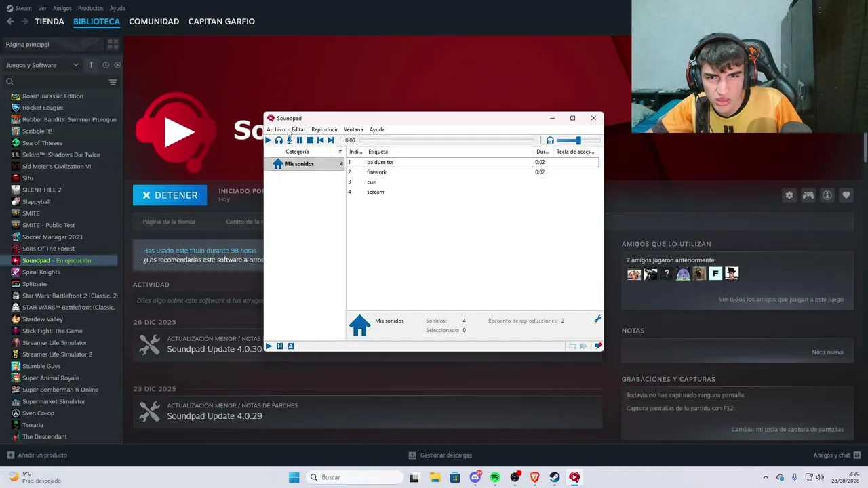Expand the 'Juegos y Software' filter dropdown

click(x=42, y=65)
